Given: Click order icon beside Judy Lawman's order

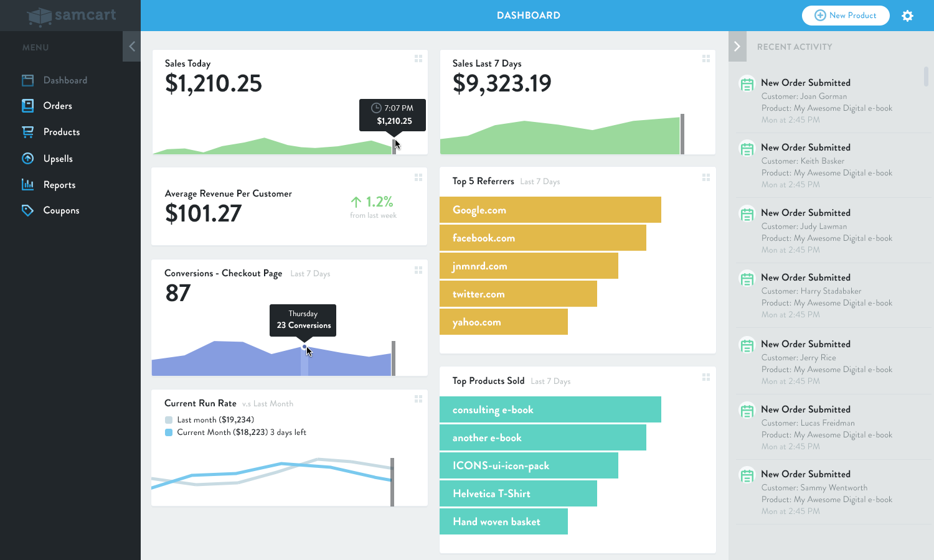Looking at the screenshot, I should coord(747,213).
